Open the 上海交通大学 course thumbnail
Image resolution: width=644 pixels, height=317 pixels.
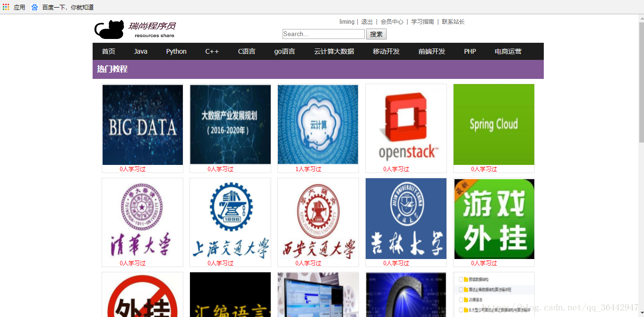coord(230,219)
